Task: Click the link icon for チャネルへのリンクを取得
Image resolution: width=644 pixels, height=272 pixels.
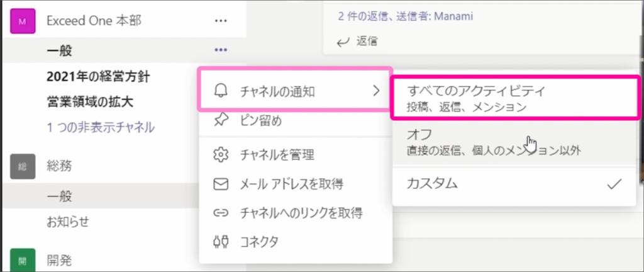Action: [x=221, y=213]
